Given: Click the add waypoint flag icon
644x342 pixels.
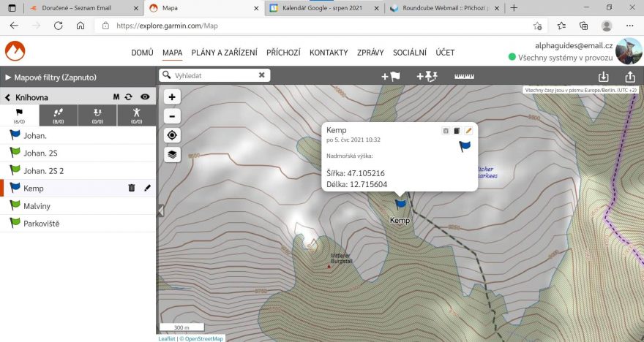Looking at the screenshot, I should tap(391, 76).
